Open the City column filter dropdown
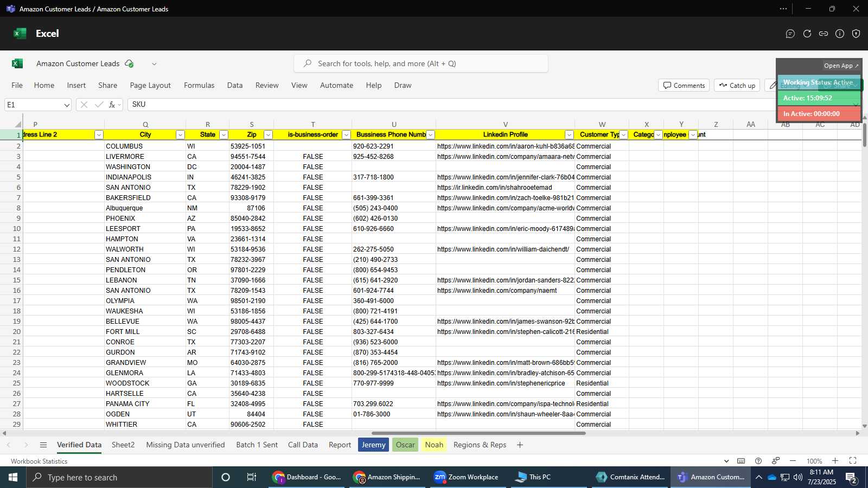This screenshot has width=868, height=488. coord(180,134)
